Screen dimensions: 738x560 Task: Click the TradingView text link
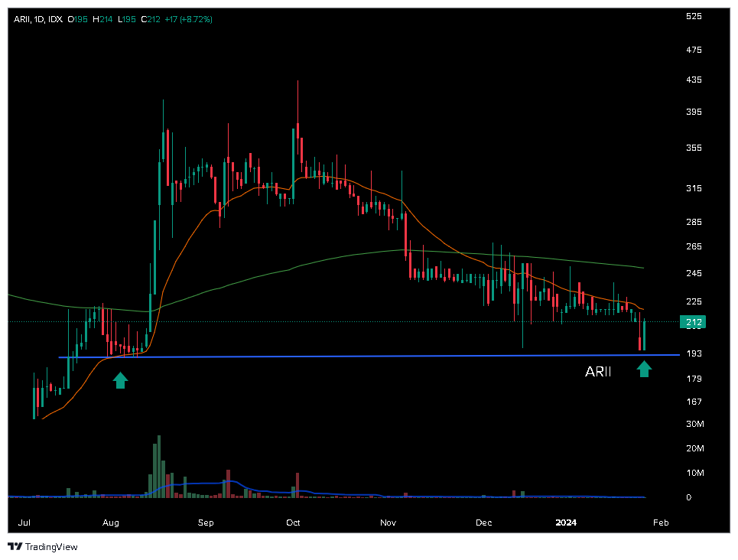(51, 547)
